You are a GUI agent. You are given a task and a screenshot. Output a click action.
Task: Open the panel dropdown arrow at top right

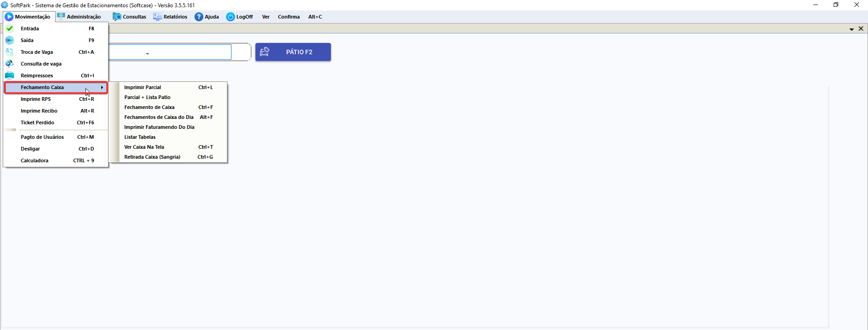tap(852, 29)
